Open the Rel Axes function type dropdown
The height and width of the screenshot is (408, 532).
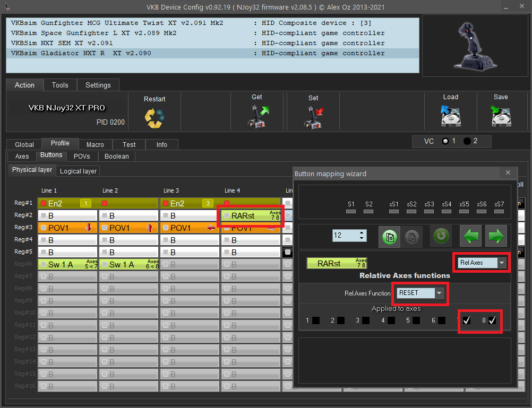tap(502, 263)
